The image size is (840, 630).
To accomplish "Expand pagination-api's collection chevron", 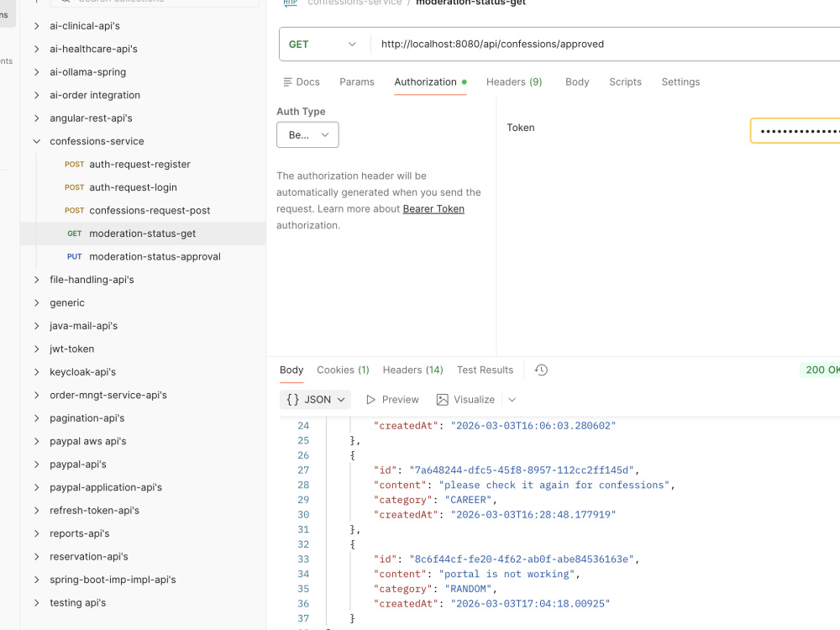I will click(x=36, y=417).
